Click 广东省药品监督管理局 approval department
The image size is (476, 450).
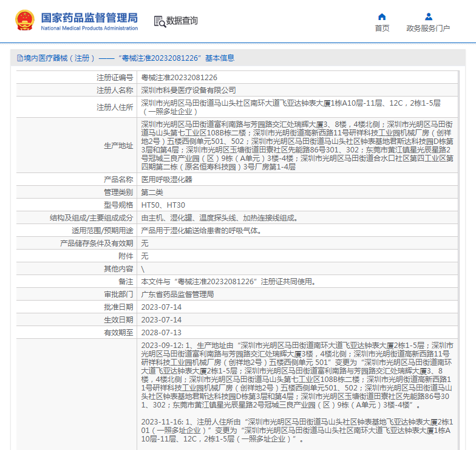(x=177, y=294)
